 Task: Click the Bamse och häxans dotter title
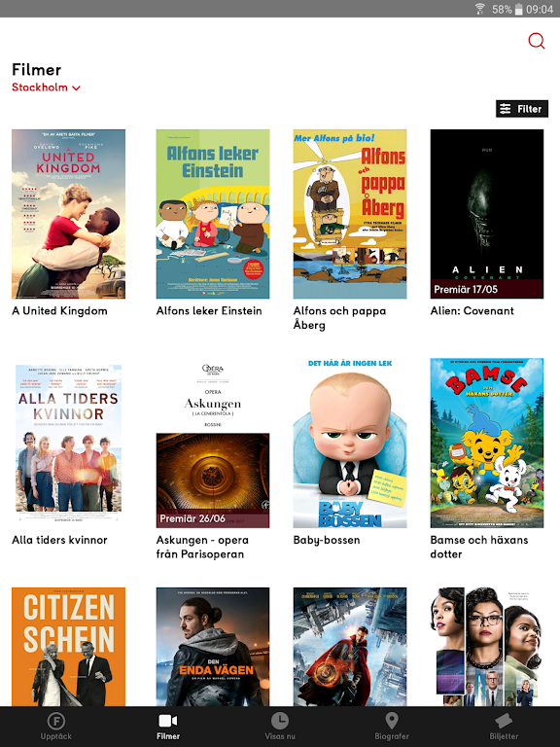[x=479, y=547]
